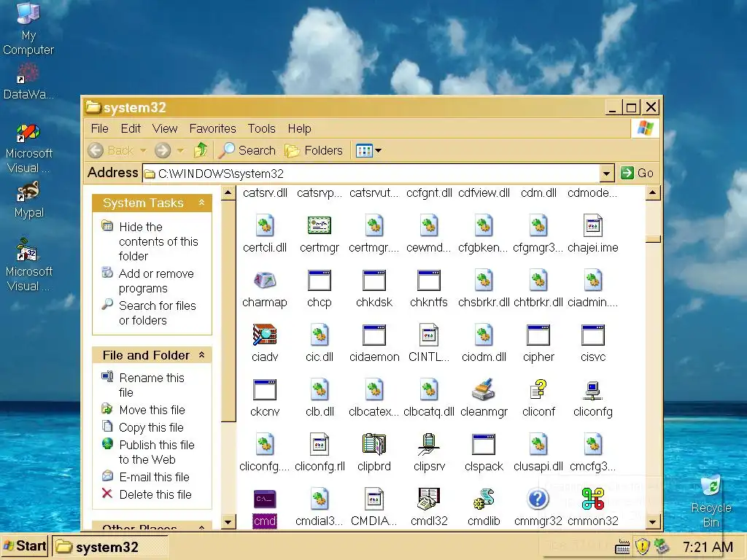Click Move this file link
Viewport: 747px width, 560px height.
(152, 410)
